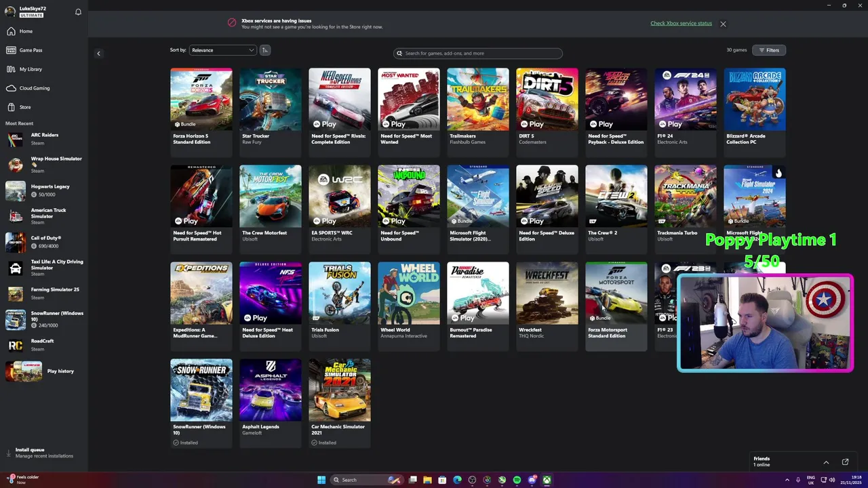Go to Home in the sidebar
Viewport: 868px width, 488px height.
pos(43,31)
